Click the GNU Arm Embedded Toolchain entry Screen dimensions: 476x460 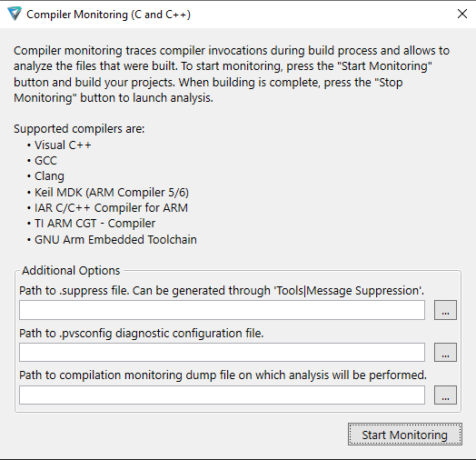[x=115, y=239]
